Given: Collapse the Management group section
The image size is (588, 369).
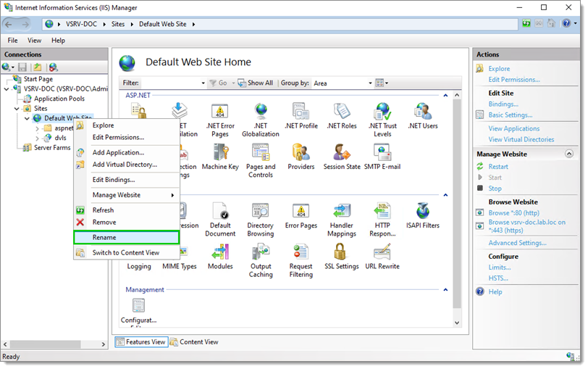Looking at the screenshot, I should [x=445, y=290].
